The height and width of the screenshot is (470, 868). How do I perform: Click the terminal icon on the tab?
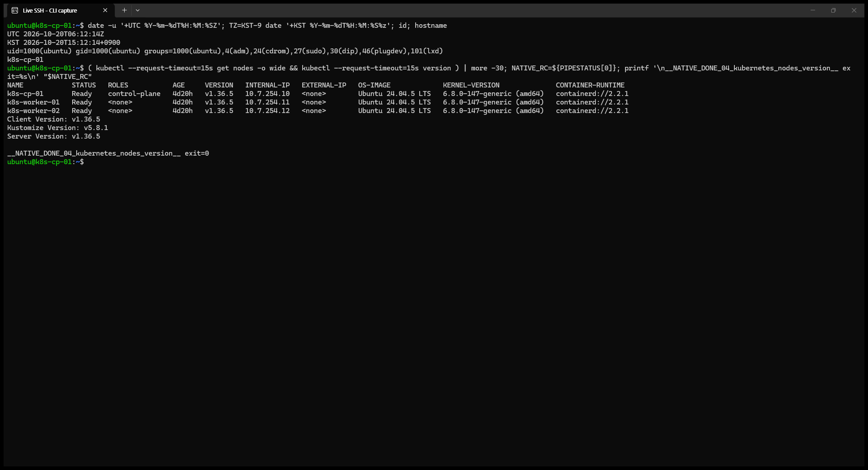click(15, 10)
